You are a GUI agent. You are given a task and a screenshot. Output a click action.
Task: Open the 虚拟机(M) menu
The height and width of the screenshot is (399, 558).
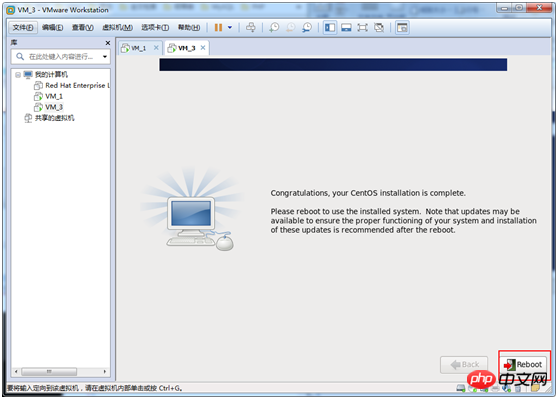pyautogui.click(x=117, y=27)
